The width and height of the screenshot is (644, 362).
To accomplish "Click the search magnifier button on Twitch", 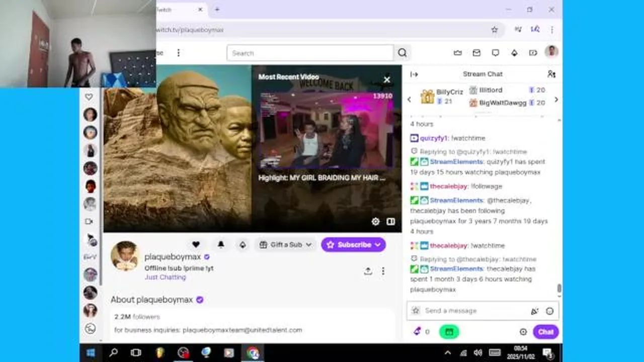I will pos(403,53).
